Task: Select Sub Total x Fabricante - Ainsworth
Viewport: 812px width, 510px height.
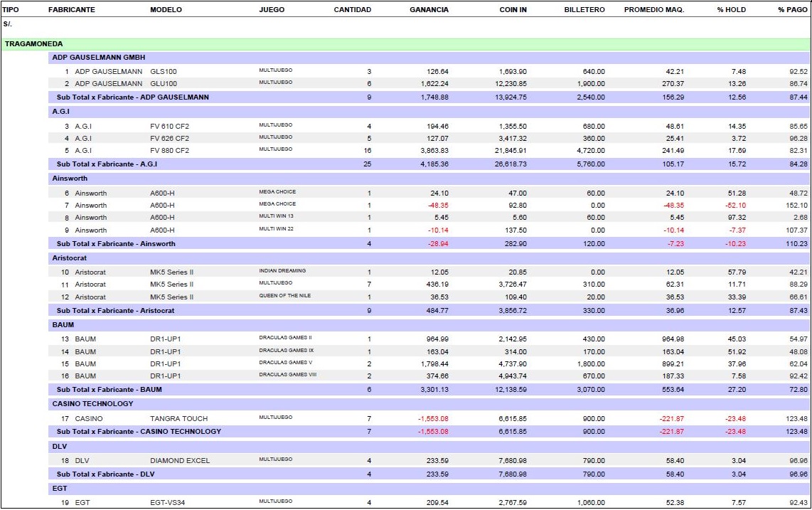Action: click(x=429, y=243)
